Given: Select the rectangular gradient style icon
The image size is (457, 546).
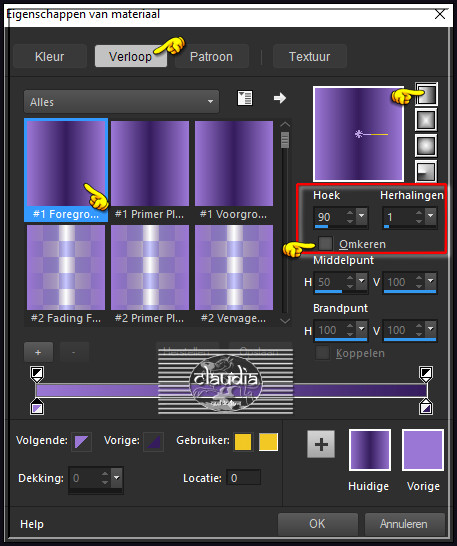Looking at the screenshot, I should point(426,120).
